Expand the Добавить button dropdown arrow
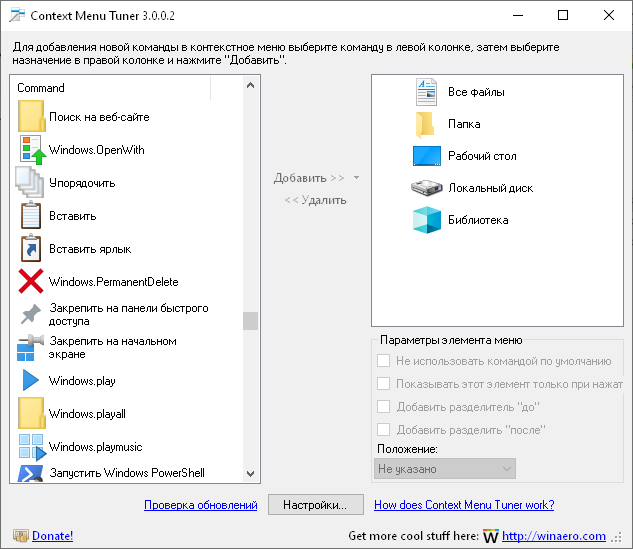 point(356,178)
